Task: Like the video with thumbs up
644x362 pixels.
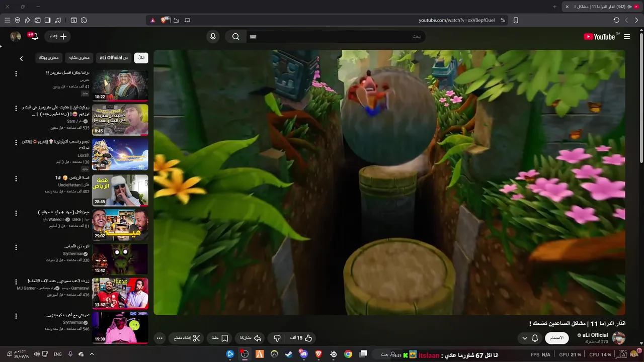Action: (301, 338)
